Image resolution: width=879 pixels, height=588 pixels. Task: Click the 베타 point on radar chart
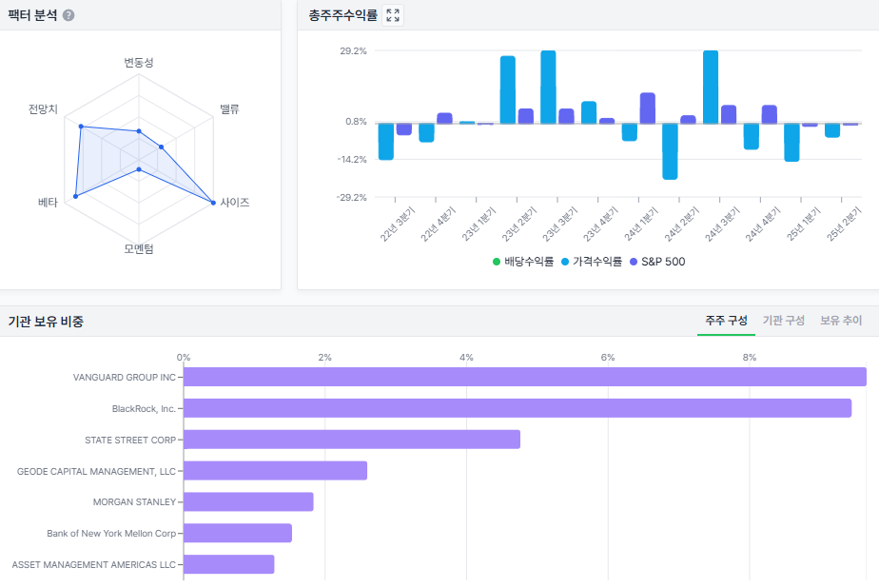pyautogui.click(x=76, y=196)
